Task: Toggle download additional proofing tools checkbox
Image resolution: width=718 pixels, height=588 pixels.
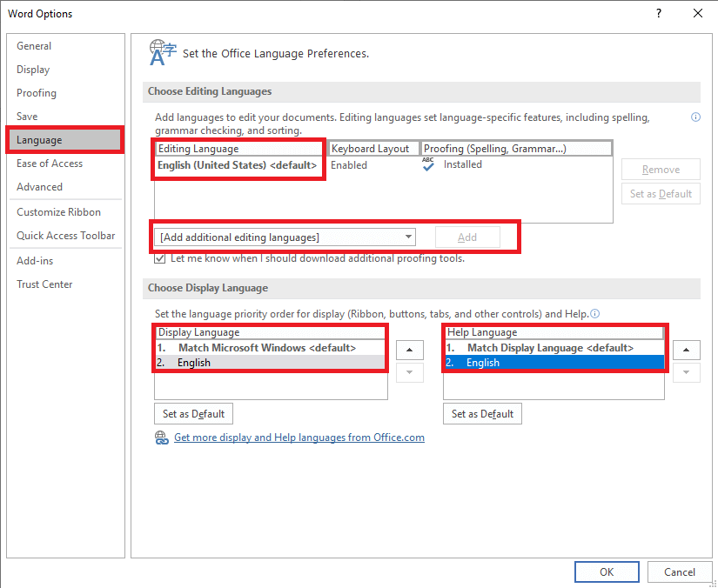Action: [160, 258]
